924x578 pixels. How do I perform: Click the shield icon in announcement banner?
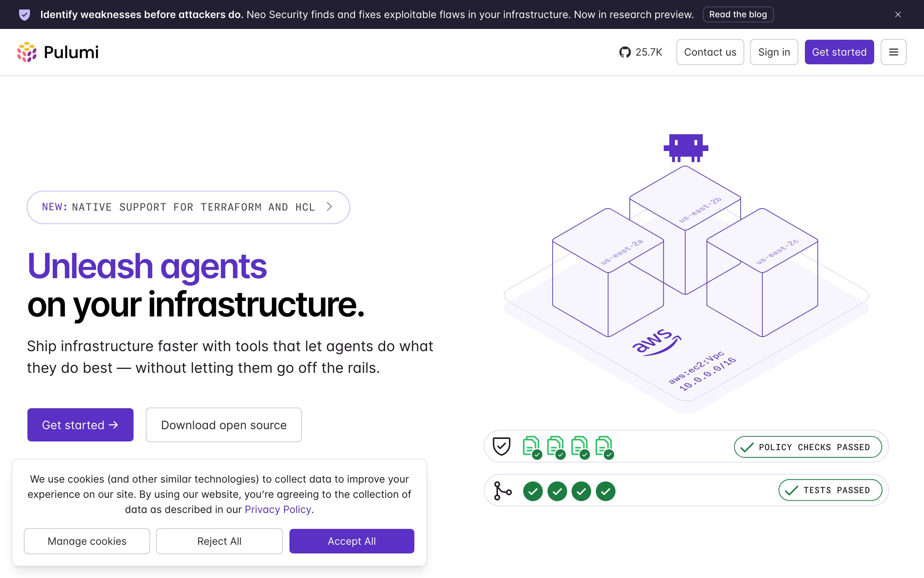pos(25,14)
